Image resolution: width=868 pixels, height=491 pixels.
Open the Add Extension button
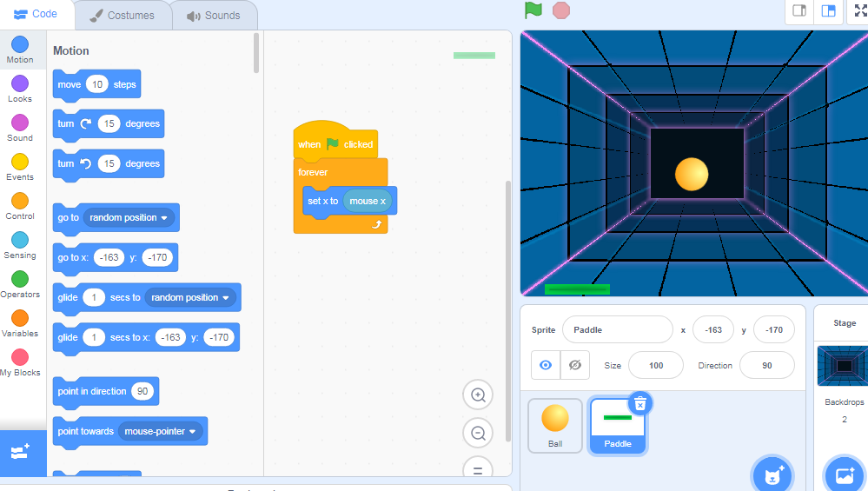click(x=22, y=453)
